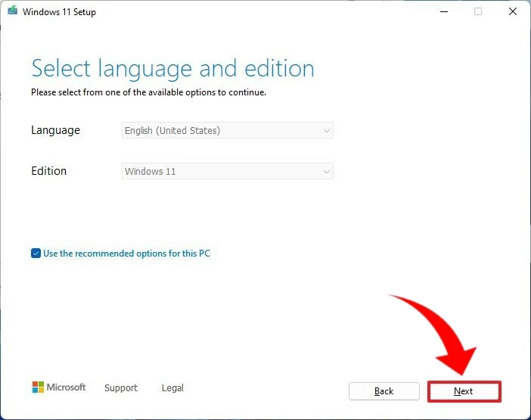
Task: Click the Windows 11 Setup title bar icon
Action: click(x=13, y=11)
